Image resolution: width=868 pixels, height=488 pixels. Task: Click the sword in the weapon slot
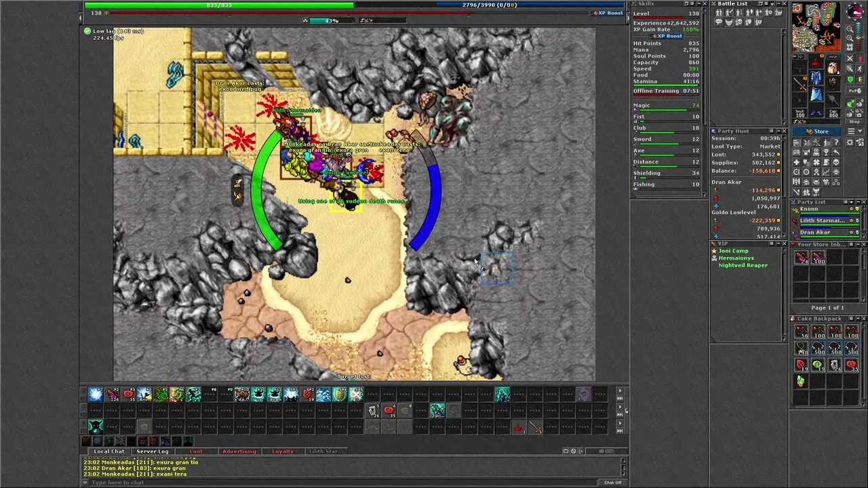pyautogui.click(x=800, y=84)
